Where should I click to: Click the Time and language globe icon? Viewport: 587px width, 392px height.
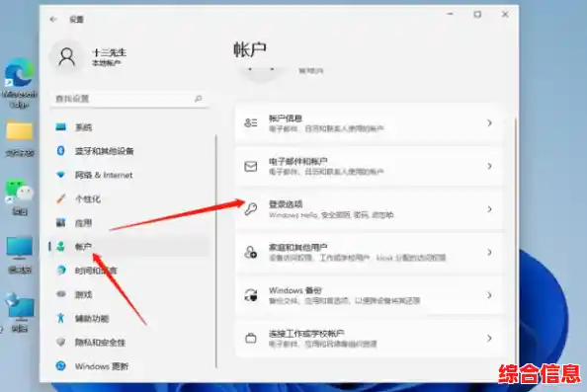(61, 271)
